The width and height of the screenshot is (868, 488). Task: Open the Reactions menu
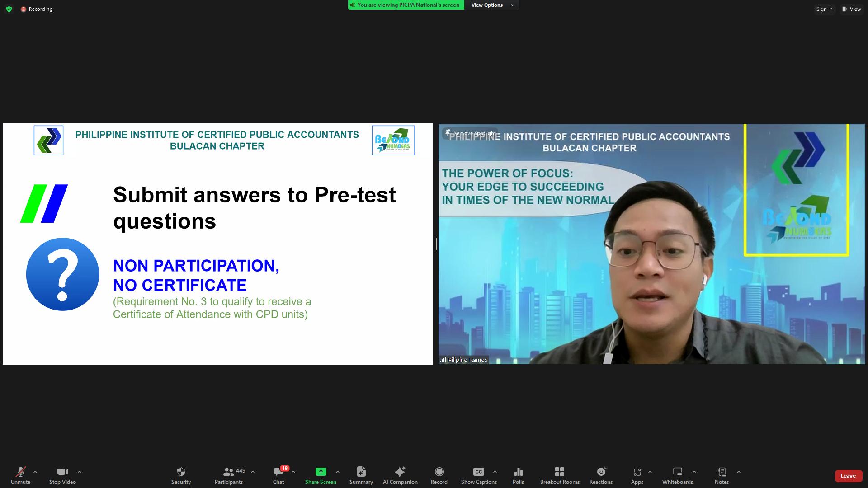tap(601, 476)
